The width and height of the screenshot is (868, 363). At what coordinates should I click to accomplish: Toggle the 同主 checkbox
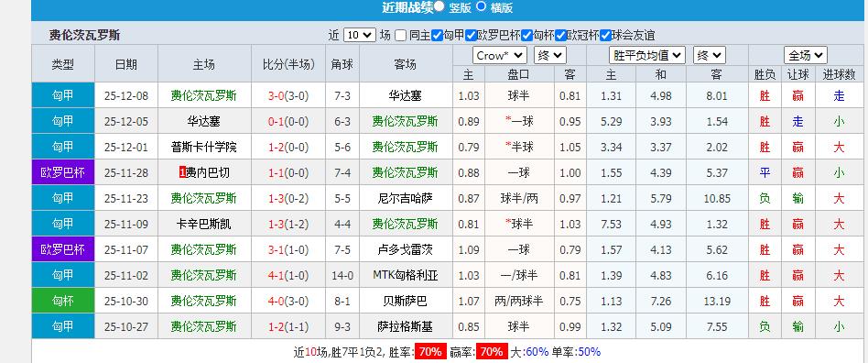pos(401,36)
